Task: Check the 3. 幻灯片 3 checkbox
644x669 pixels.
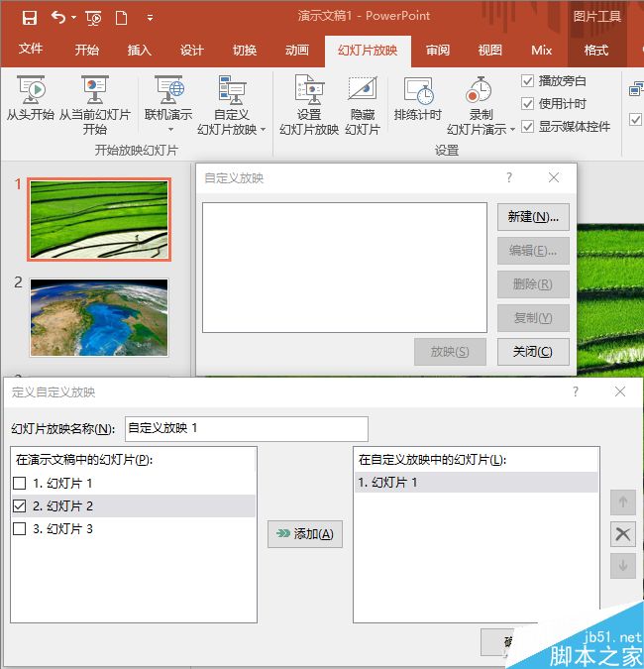Action: pos(19,529)
